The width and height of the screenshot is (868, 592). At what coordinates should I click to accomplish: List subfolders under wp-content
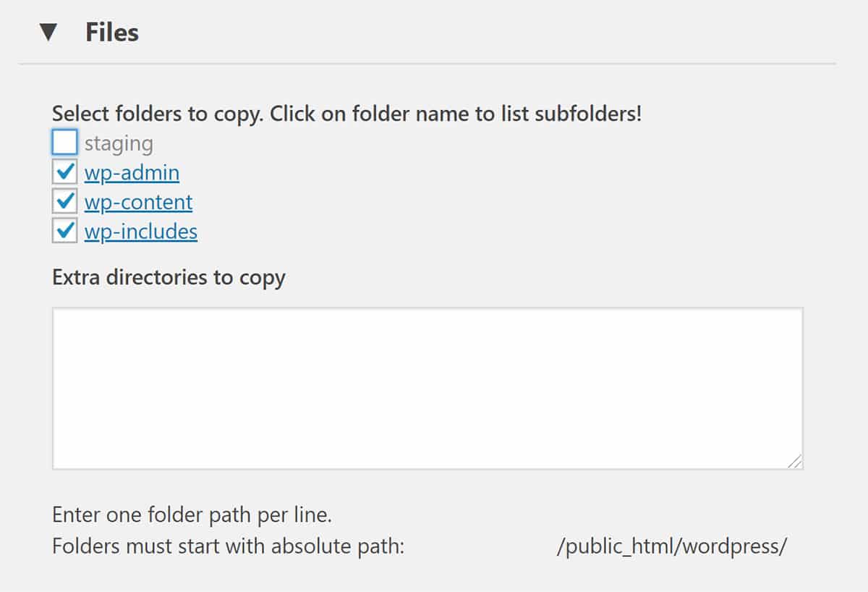138,202
